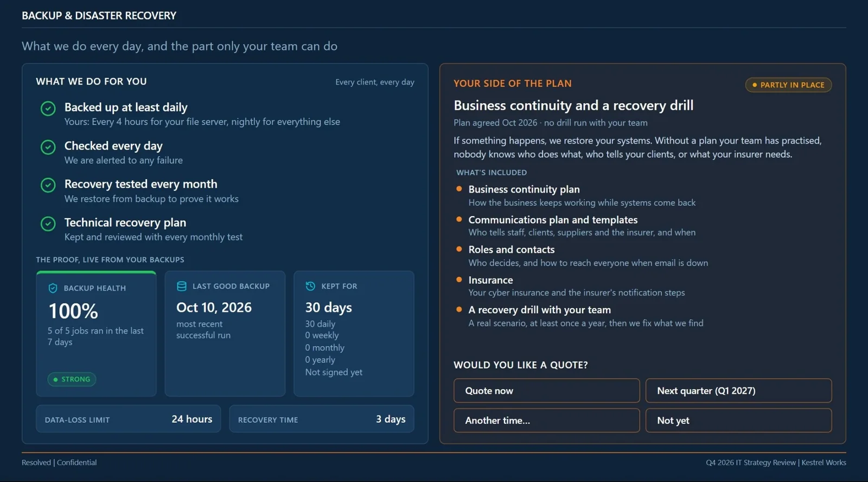The width and height of the screenshot is (868, 482).
Task: Open the Kept For 30 days card
Action: point(354,334)
